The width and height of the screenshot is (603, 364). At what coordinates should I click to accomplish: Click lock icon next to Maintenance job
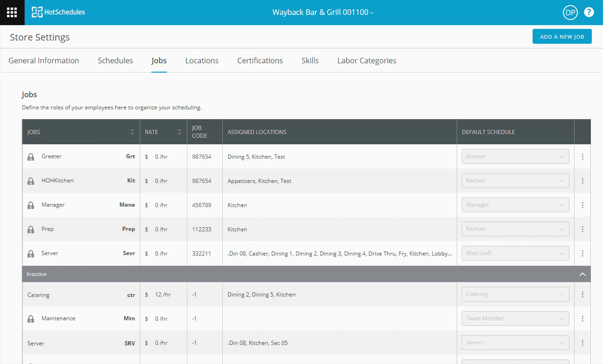[x=31, y=319]
